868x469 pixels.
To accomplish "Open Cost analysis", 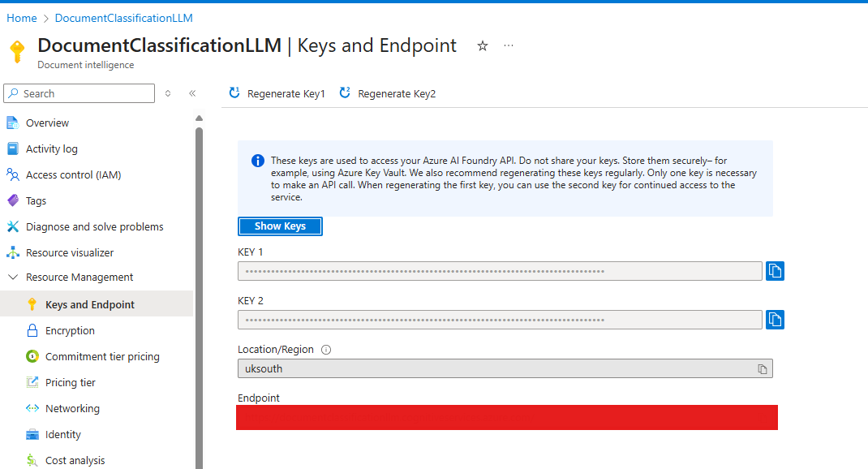I will pos(75,461).
